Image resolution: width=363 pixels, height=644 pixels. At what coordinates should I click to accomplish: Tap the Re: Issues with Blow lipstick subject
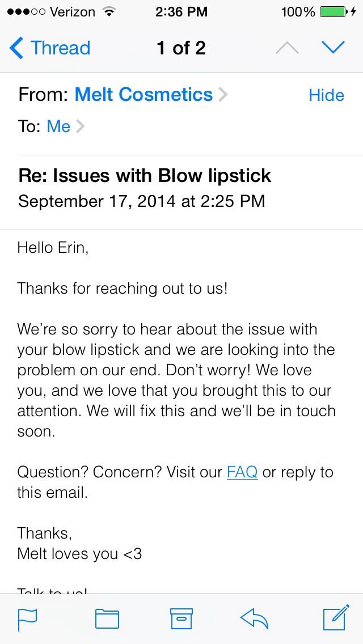click(x=145, y=176)
